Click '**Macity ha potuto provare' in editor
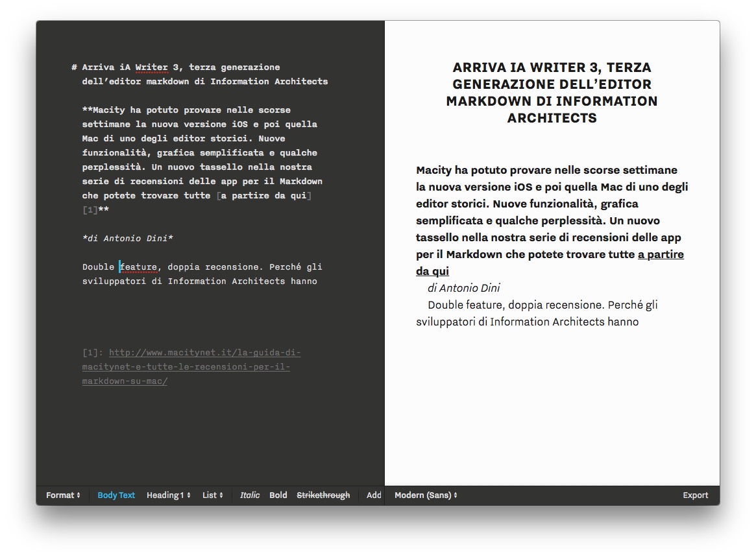Screen dimensions: 756x557 coord(154,110)
